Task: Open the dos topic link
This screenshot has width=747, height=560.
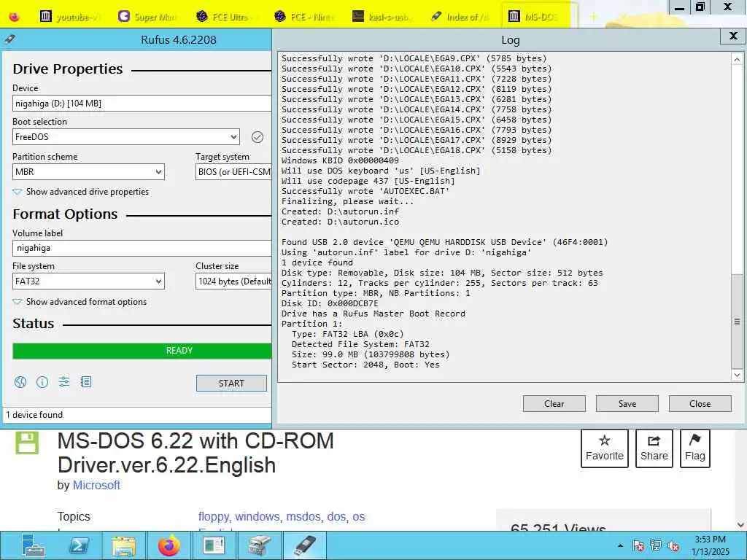Action: click(336, 517)
